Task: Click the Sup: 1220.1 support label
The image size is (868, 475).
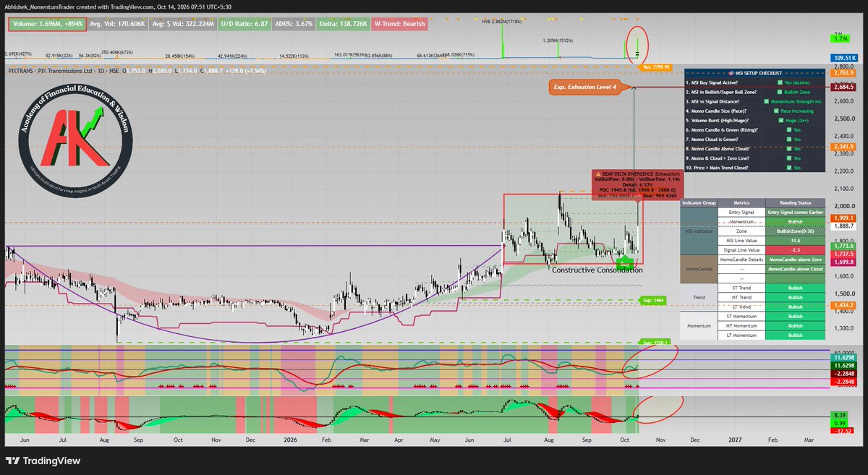Action: [655, 342]
